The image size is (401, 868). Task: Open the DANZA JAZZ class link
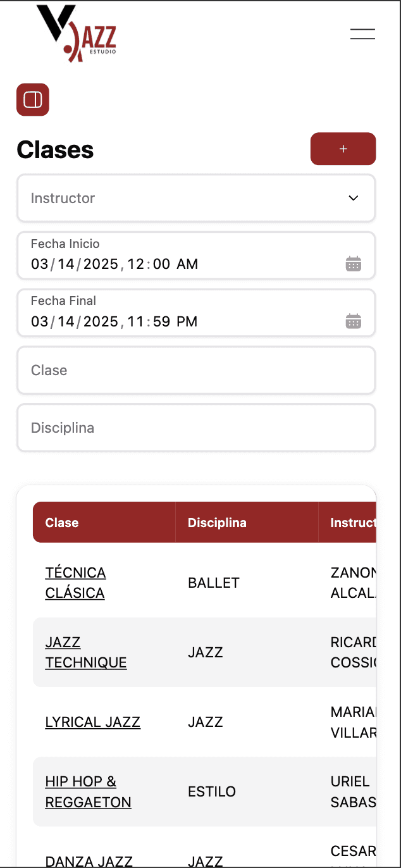pos(89,860)
